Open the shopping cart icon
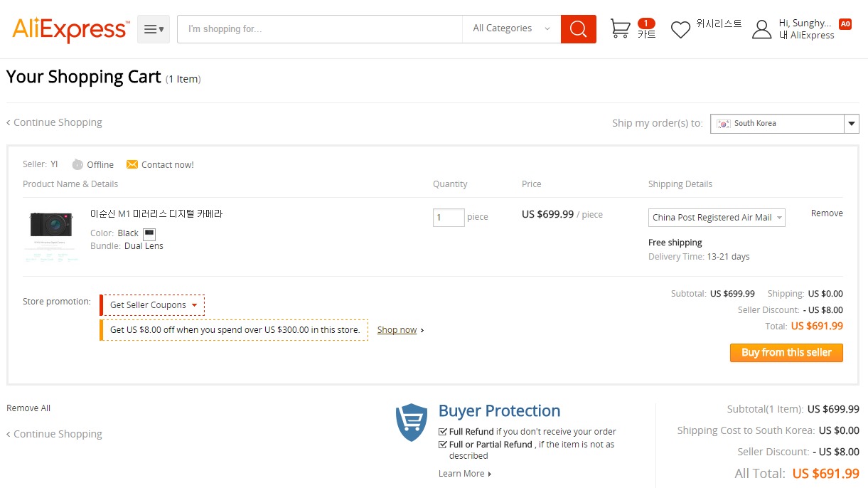The image size is (868, 488). pyautogui.click(x=621, y=28)
